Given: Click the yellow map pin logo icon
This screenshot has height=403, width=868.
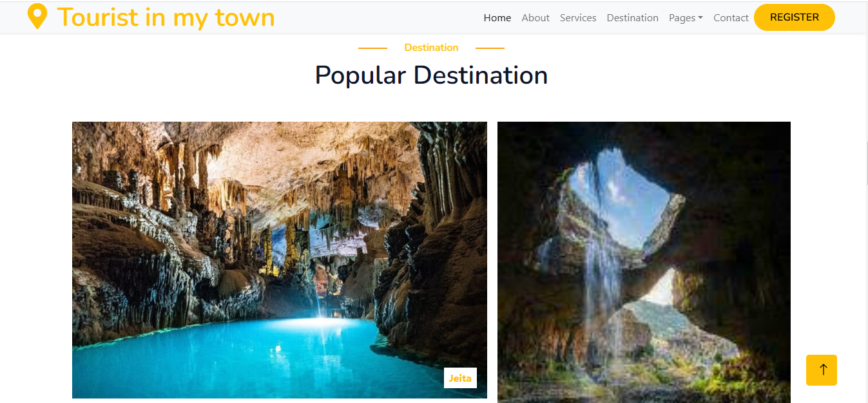Looking at the screenshot, I should click(x=37, y=17).
